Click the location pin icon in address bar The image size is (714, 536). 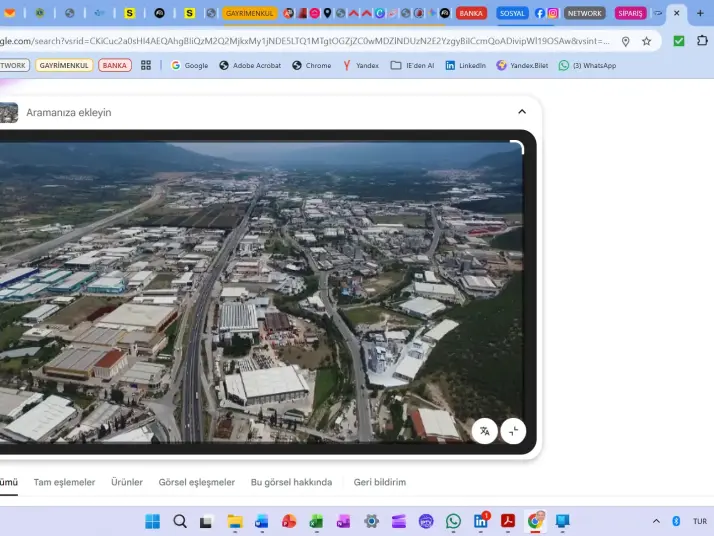coord(626,41)
